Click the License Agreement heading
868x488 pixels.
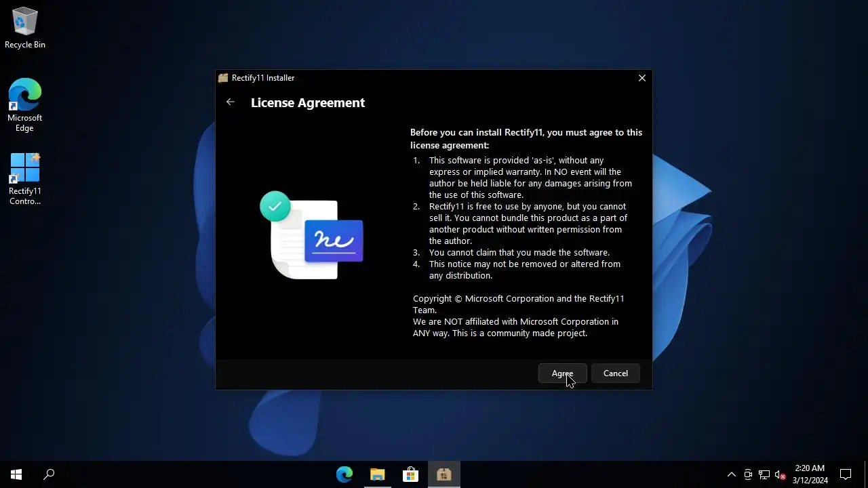pos(308,102)
